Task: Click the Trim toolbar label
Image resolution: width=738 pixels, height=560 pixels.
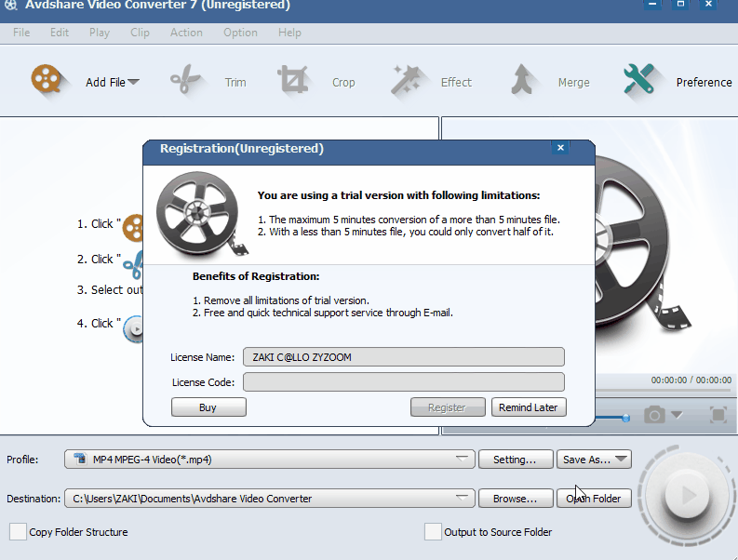Action: (x=235, y=83)
